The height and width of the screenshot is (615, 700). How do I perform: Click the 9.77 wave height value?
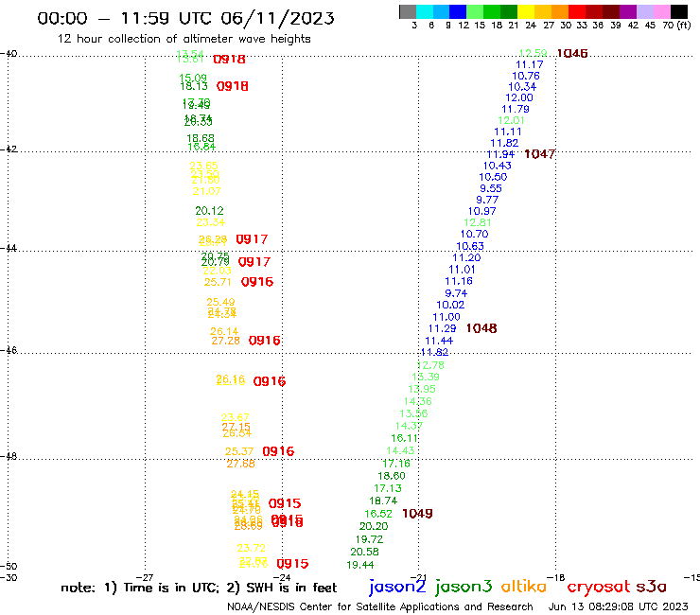(x=487, y=200)
